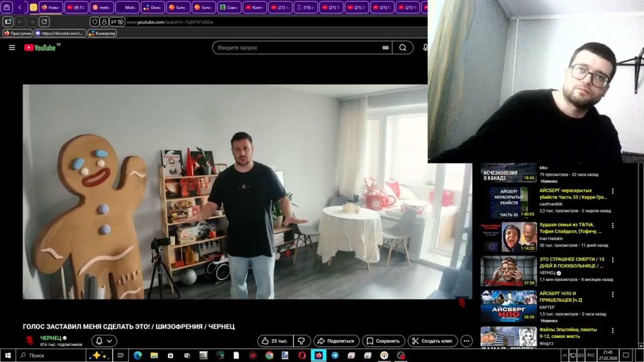Toggle the browser sidebar panel button

(x=8, y=22)
